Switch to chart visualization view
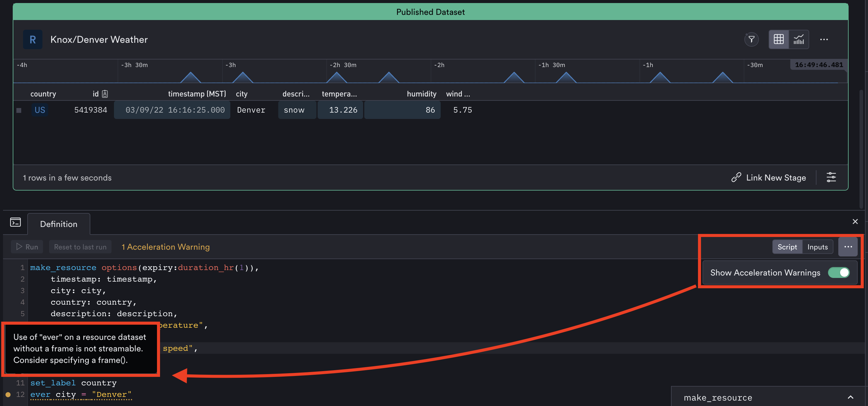868x406 pixels. [x=799, y=39]
